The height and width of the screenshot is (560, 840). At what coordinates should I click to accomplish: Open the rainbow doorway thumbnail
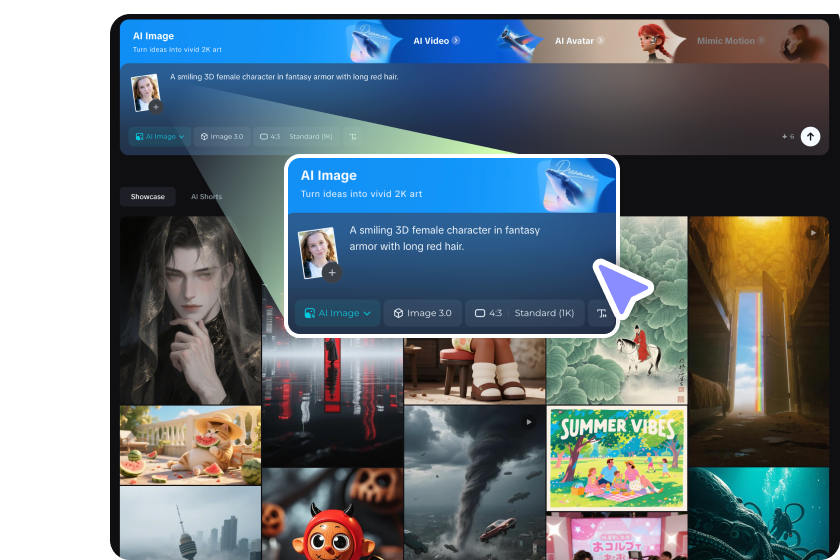[x=759, y=341]
